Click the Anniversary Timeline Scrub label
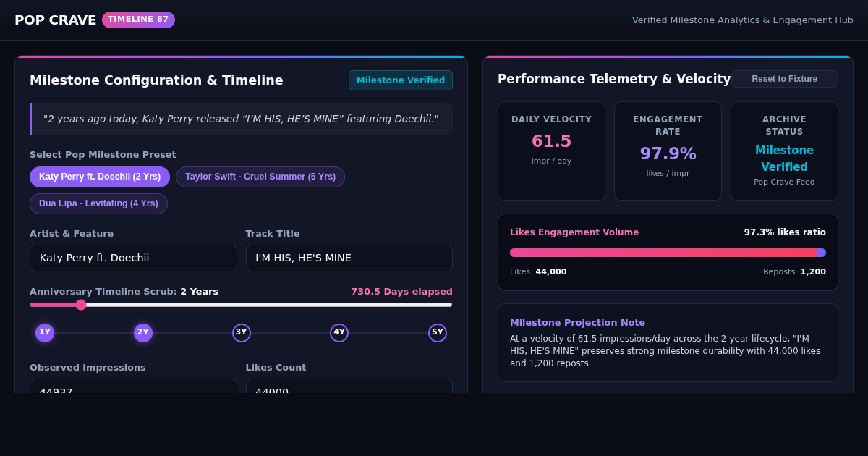Viewport: 868px width, 456px height. [x=124, y=292]
